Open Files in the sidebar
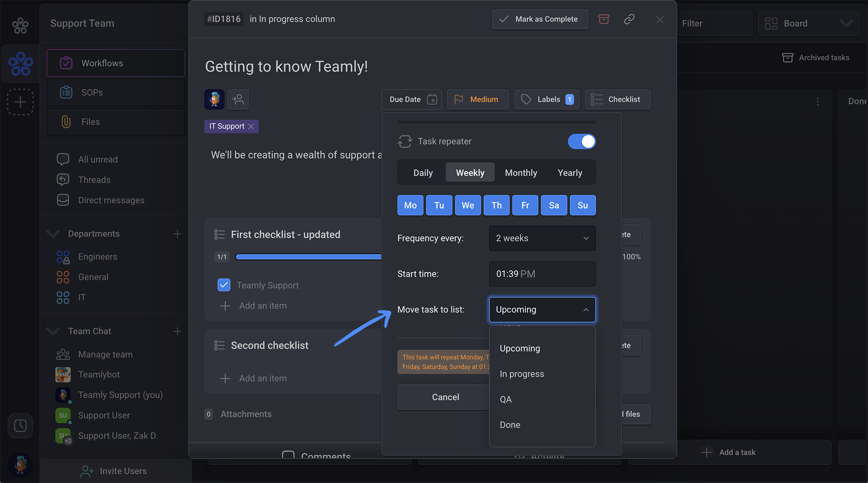 click(116, 122)
